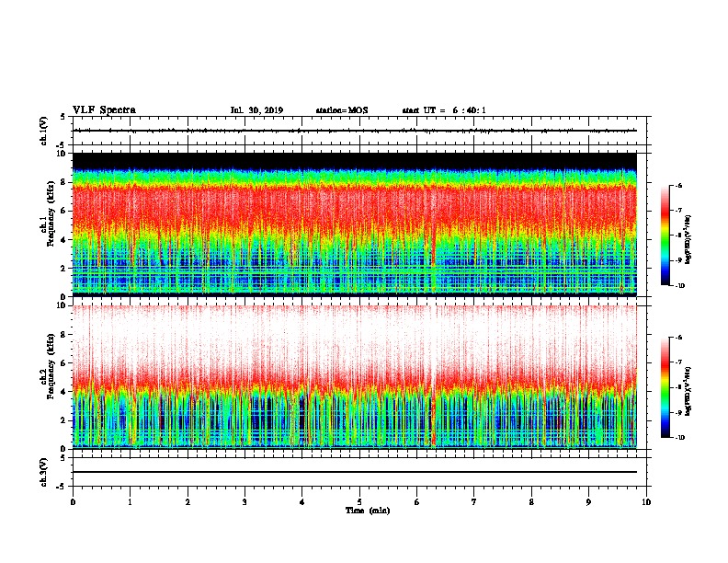Click the '2' time axis tick label
Viewport: 728px width, 563px height.
(x=188, y=502)
